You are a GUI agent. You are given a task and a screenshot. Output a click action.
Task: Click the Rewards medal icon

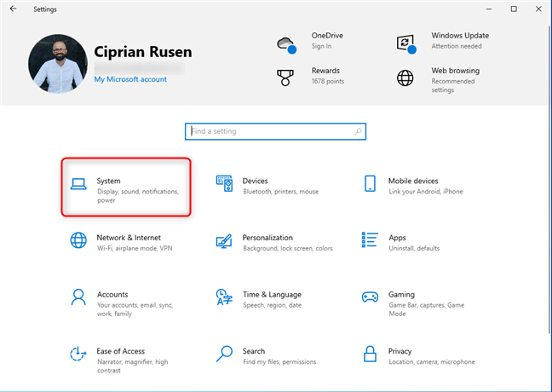[x=285, y=78]
